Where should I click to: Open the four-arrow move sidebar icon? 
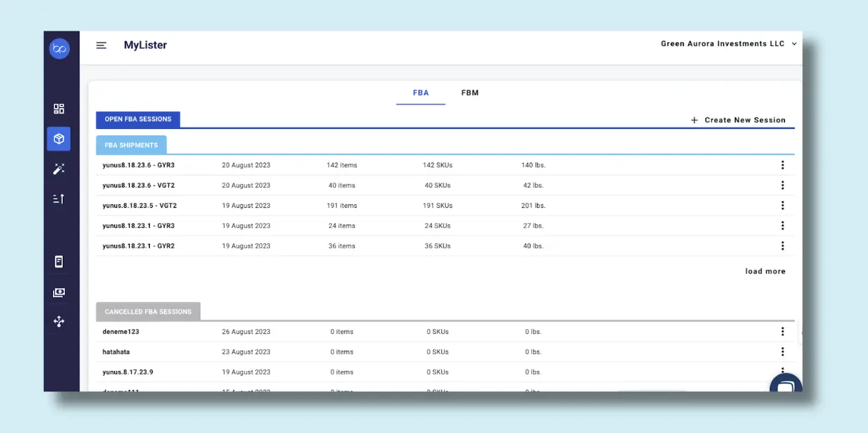tap(59, 321)
